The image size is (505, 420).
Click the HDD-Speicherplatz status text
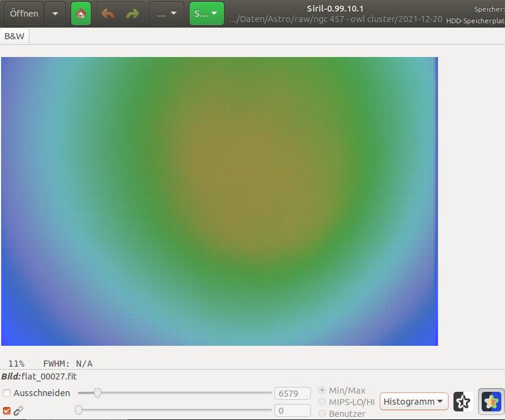476,21
